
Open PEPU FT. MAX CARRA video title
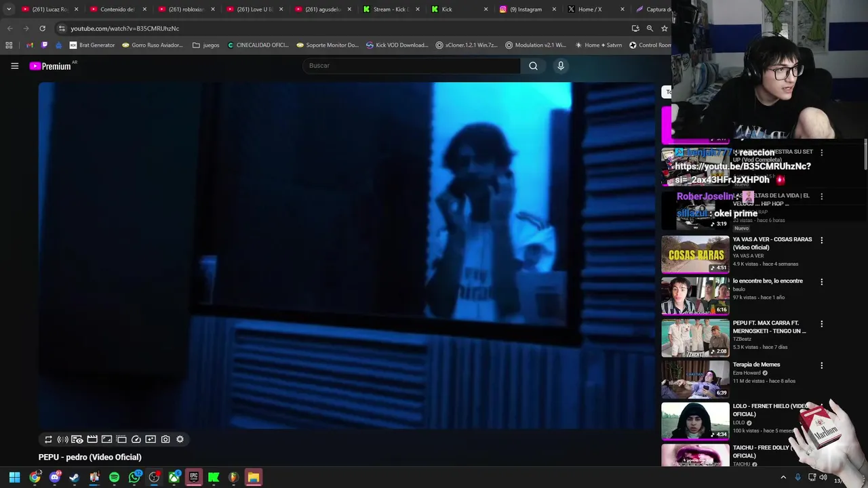point(770,327)
